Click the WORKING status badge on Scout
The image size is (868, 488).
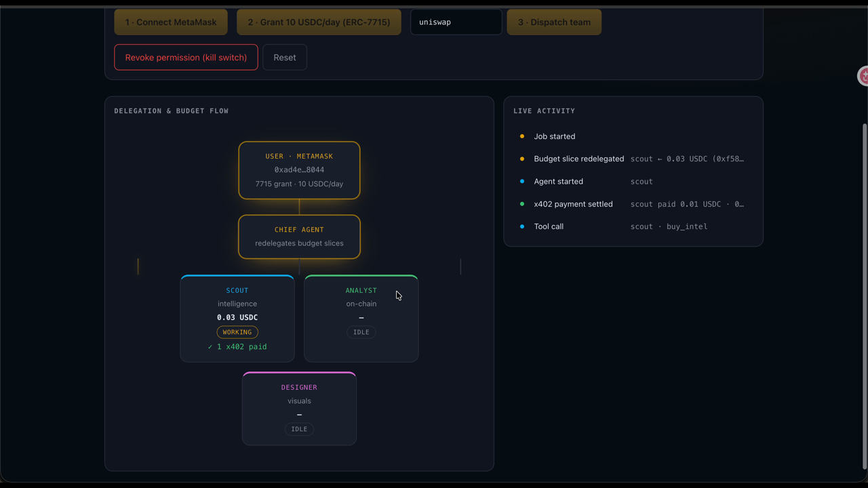click(237, 332)
